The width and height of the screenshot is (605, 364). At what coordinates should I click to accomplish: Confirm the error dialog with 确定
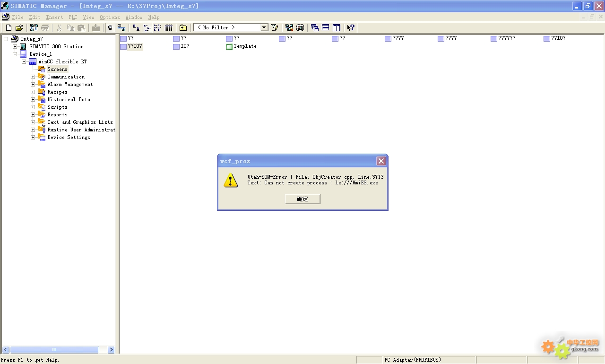302,199
